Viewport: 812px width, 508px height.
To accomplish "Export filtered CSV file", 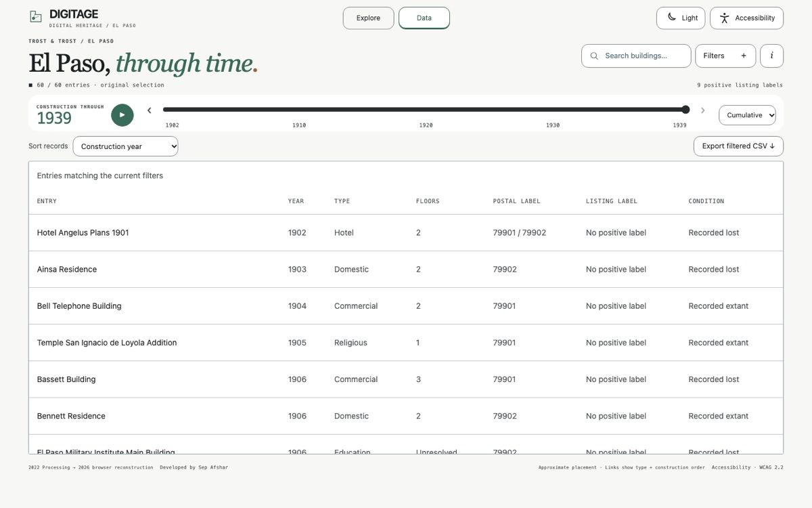I will tap(738, 146).
